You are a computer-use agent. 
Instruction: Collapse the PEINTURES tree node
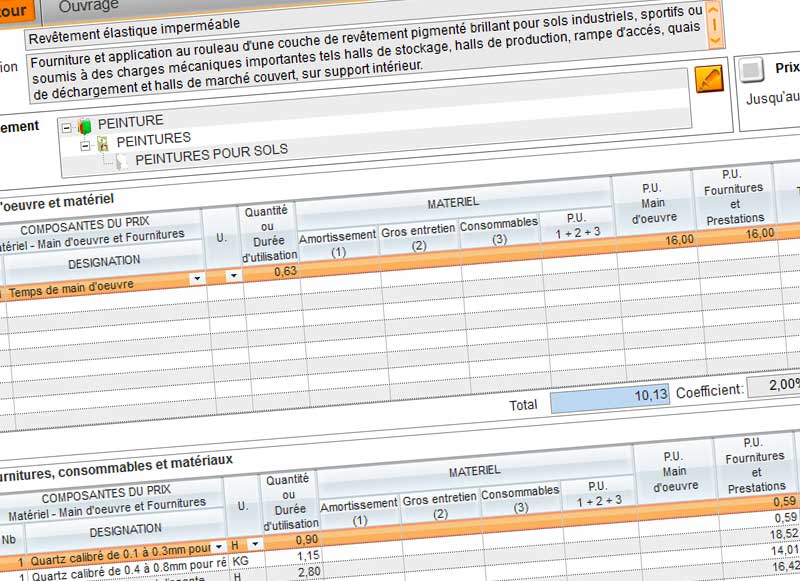pos(85,144)
